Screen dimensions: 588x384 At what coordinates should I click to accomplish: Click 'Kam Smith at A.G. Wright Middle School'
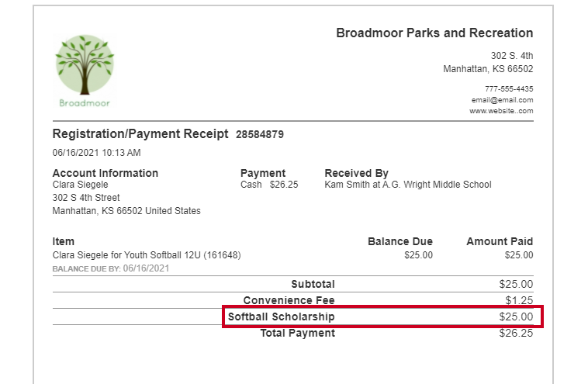click(x=407, y=185)
